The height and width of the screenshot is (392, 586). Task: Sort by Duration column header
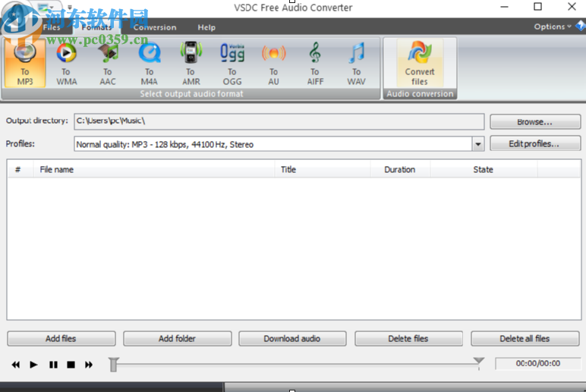point(400,170)
